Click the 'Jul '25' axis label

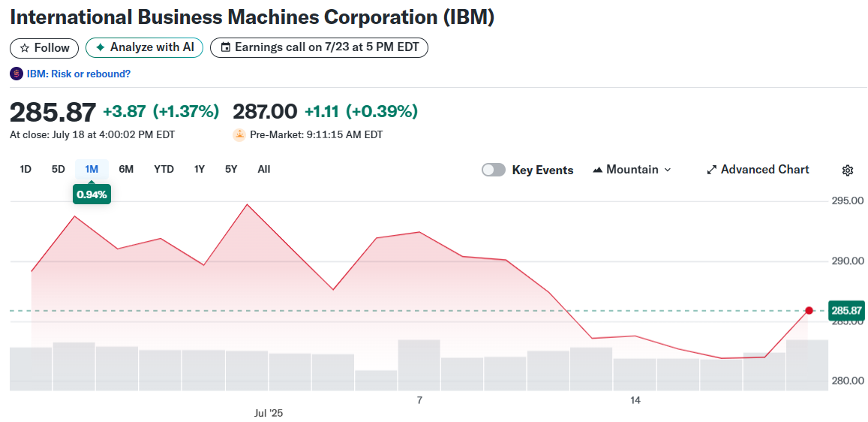pyautogui.click(x=268, y=413)
